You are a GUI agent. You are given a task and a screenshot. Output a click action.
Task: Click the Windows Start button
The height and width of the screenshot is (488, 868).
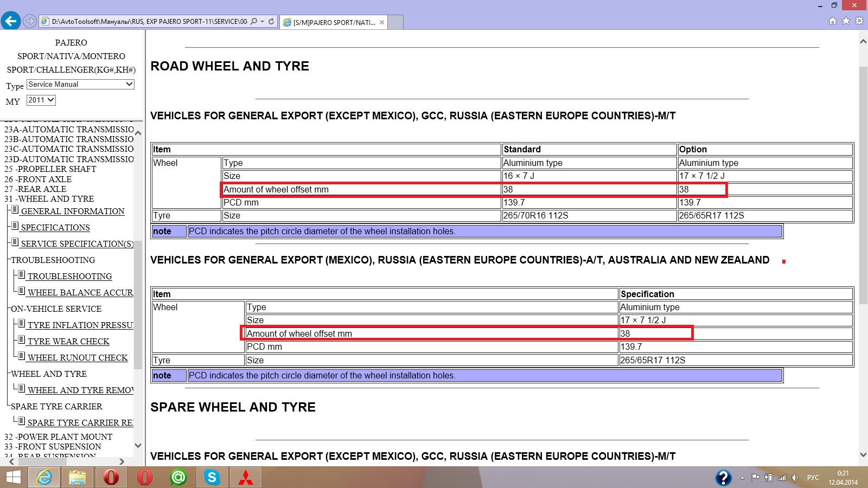13,477
